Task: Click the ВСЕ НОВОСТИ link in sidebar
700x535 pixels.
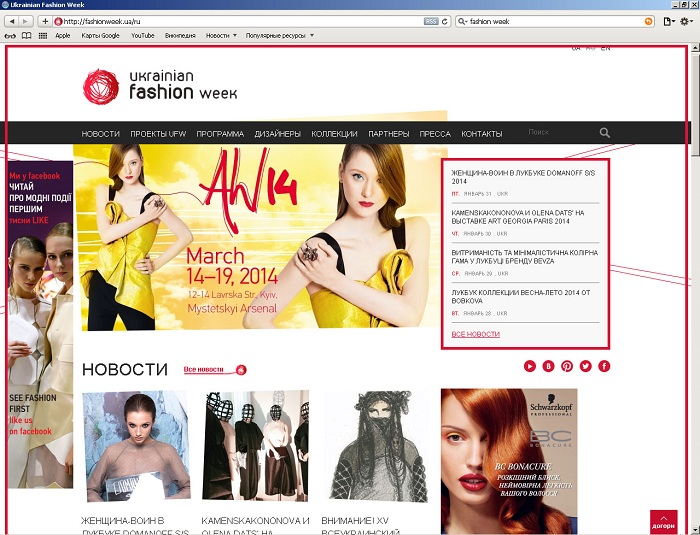Action: [475, 334]
